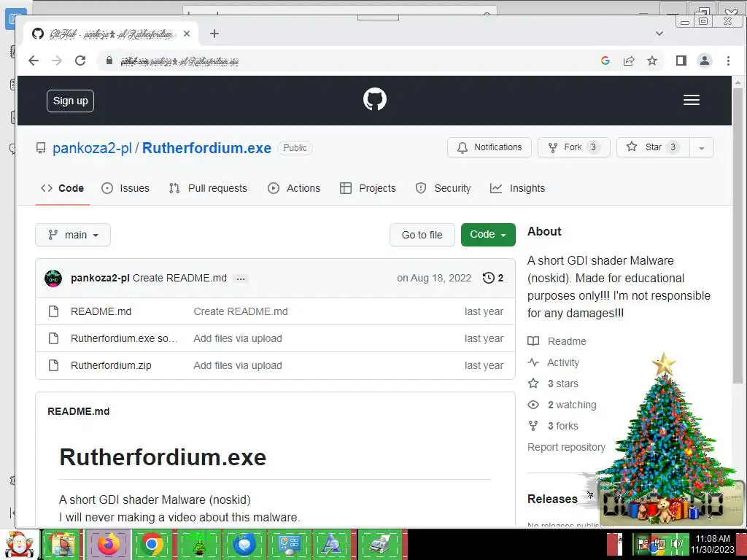The width and height of the screenshot is (747, 560).
Task: Click the on Aug 18, 2022 commit date
Action: point(434,278)
